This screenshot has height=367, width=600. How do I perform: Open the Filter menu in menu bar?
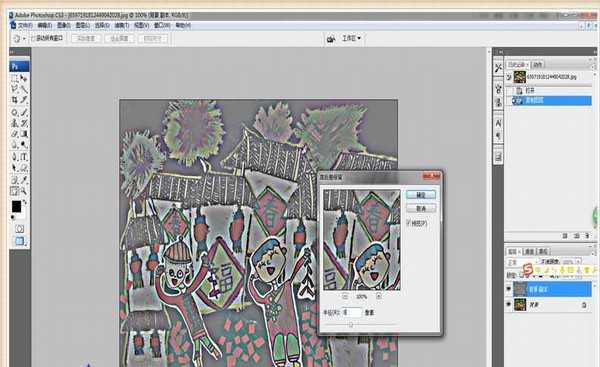point(122,25)
